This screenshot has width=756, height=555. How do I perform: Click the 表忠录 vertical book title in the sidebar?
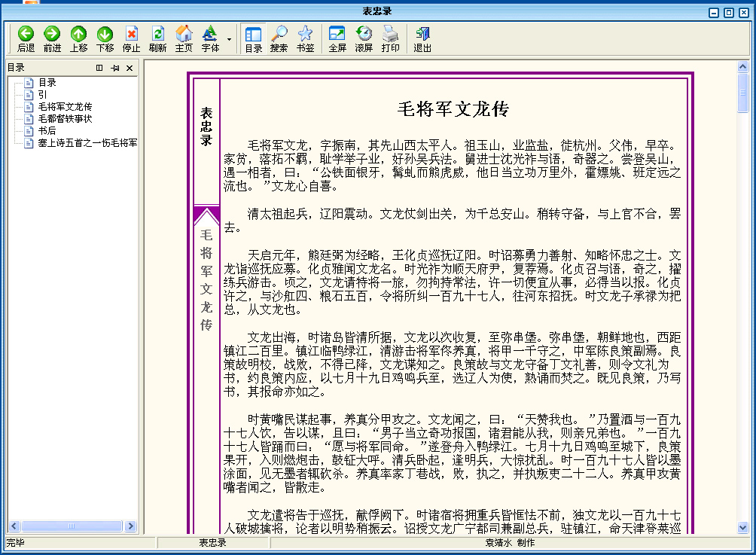click(x=206, y=127)
